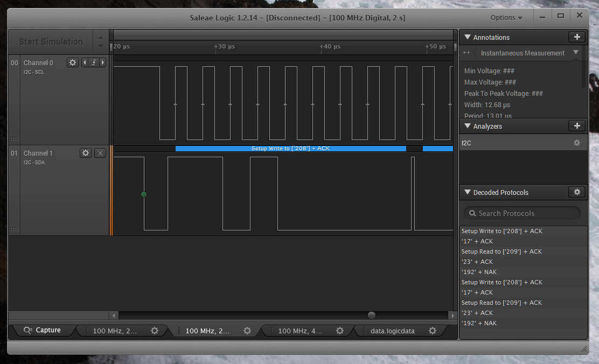Select second ''17' + ACK' decoded row
The image size is (599, 364).
pyautogui.click(x=523, y=292)
